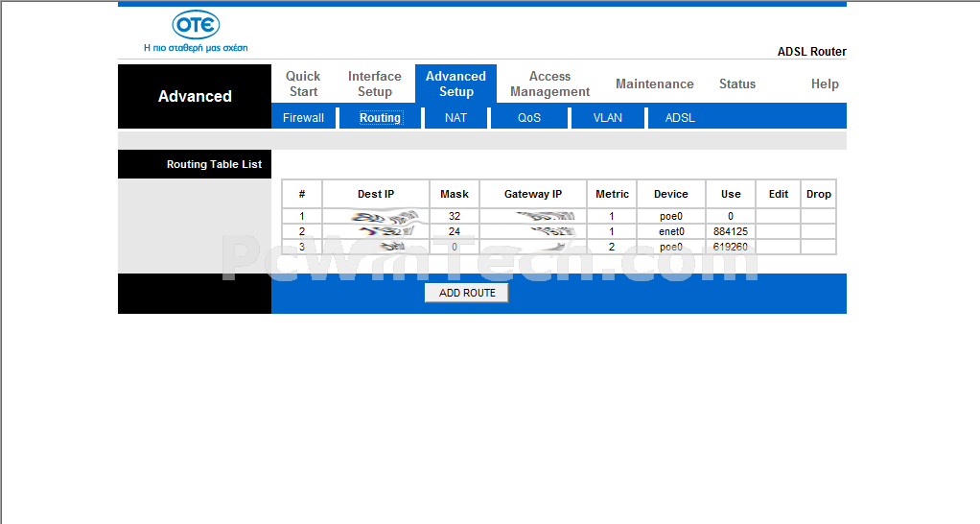Open the Interface Setup tab
The width and height of the screenshot is (980, 524).
(374, 83)
